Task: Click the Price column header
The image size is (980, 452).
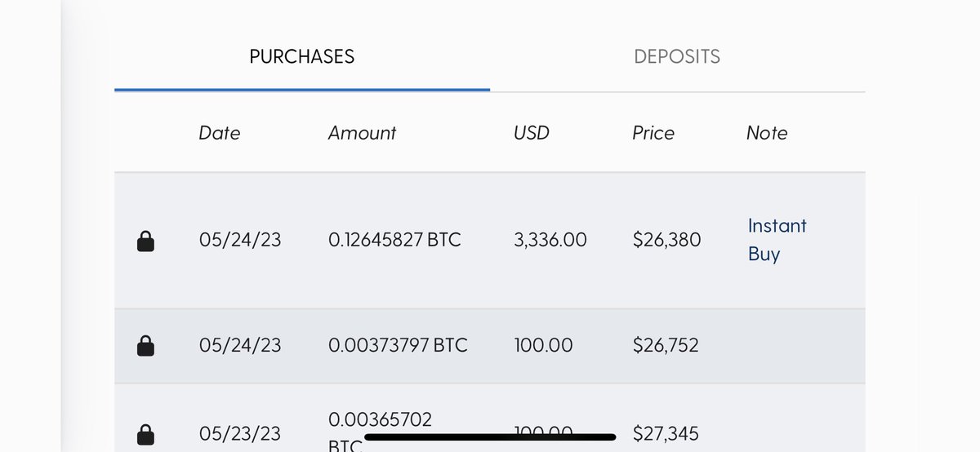Action: pos(653,133)
